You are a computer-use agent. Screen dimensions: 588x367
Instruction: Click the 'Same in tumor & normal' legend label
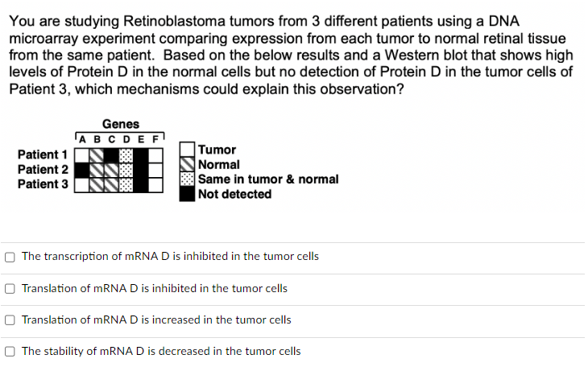pyautogui.click(x=268, y=179)
